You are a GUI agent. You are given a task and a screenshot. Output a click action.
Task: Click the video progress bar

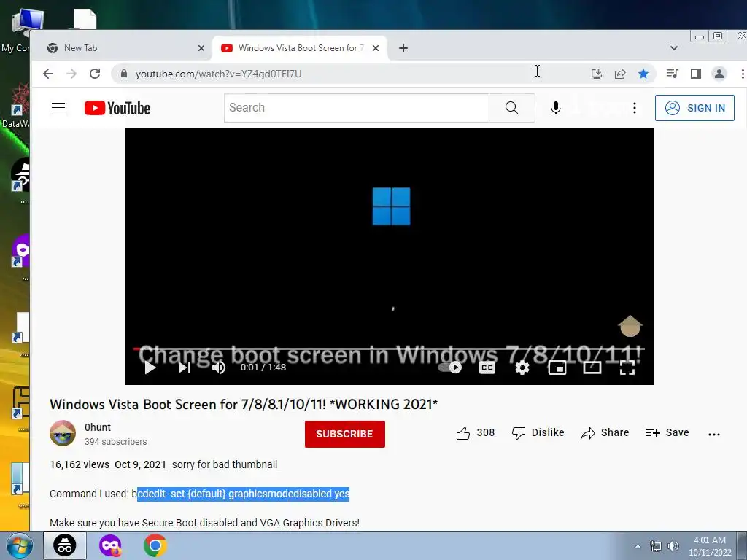389,349
